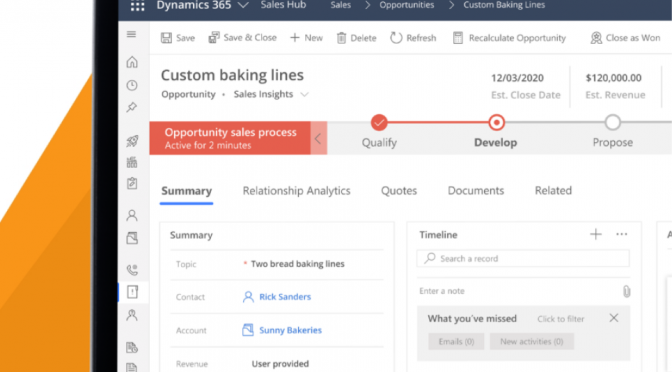Screen dimensions: 672x372
Task: Open Recent items clock icon
Action: [x=132, y=85]
